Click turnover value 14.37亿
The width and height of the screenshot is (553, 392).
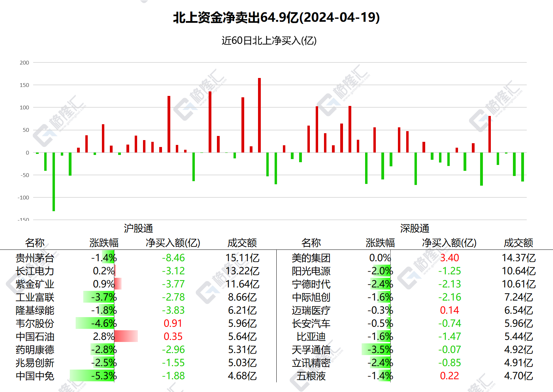click(518, 258)
